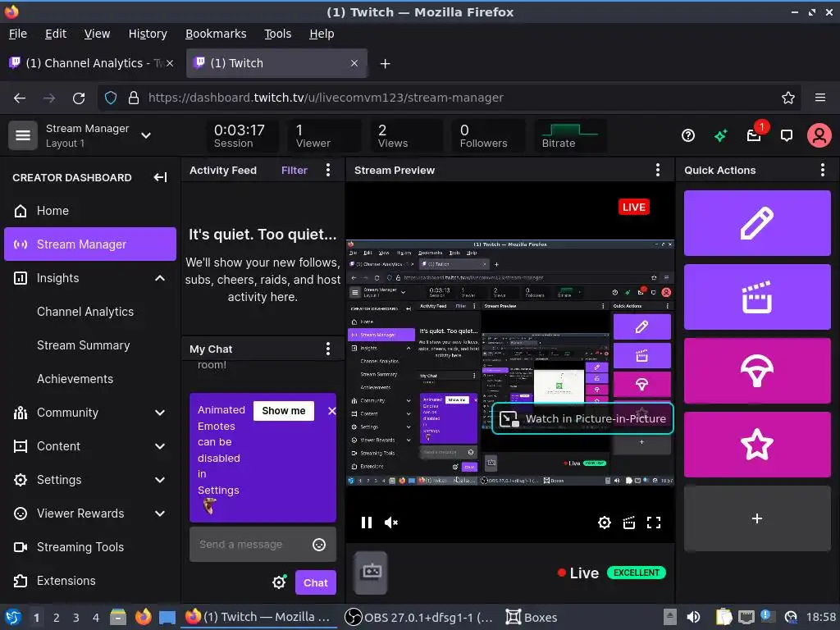This screenshot has width=840, height=630.
Task: Pause the stream preview
Action: [x=367, y=523]
